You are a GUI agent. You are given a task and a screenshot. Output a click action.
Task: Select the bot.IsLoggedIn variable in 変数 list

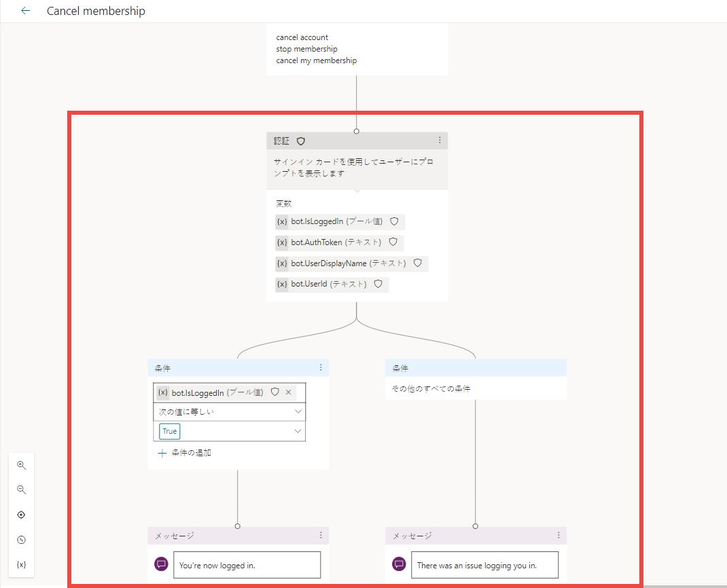tap(340, 221)
